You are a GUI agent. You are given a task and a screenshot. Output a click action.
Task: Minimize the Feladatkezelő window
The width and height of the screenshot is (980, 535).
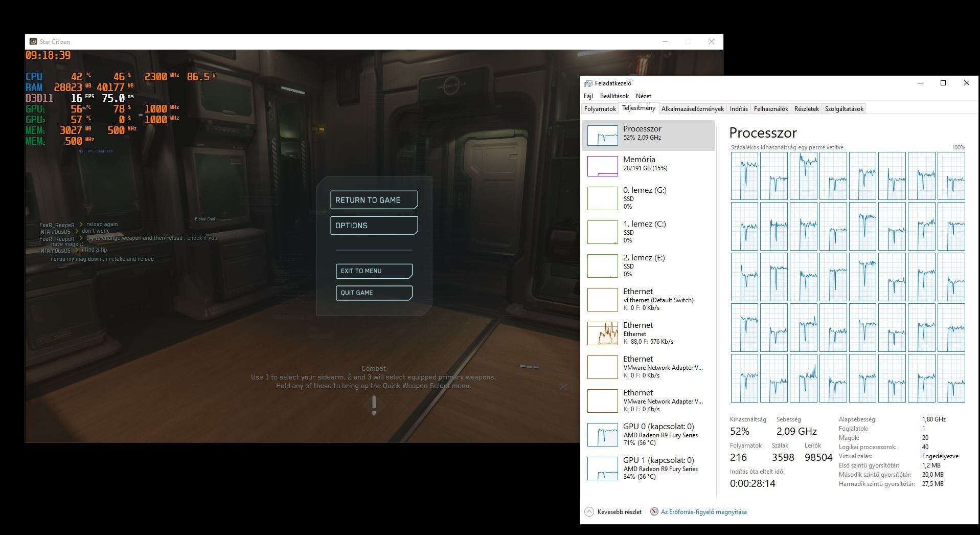920,83
